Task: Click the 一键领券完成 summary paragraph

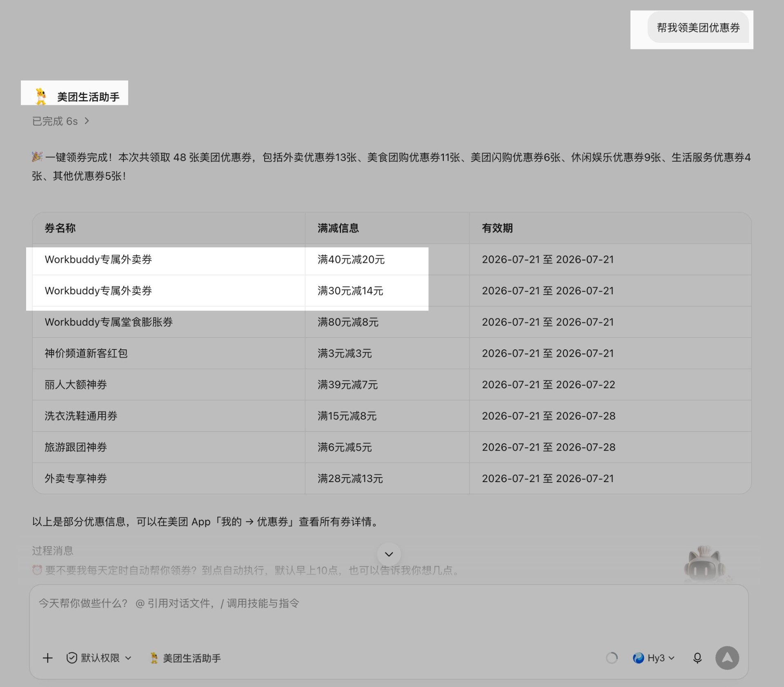Action: pos(391,167)
